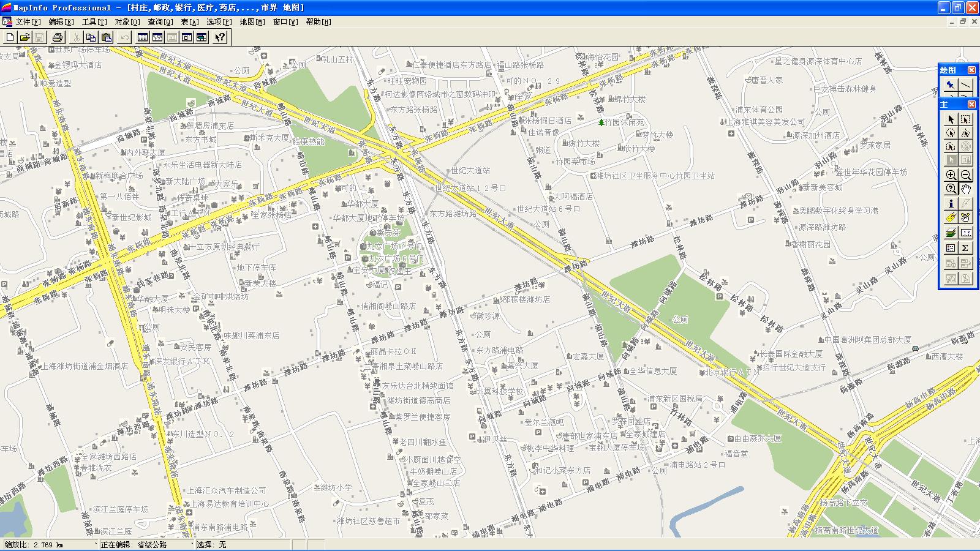The width and height of the screenshot is (980, 551).
Task: Select the Info tool
Action: pos(951,203)
